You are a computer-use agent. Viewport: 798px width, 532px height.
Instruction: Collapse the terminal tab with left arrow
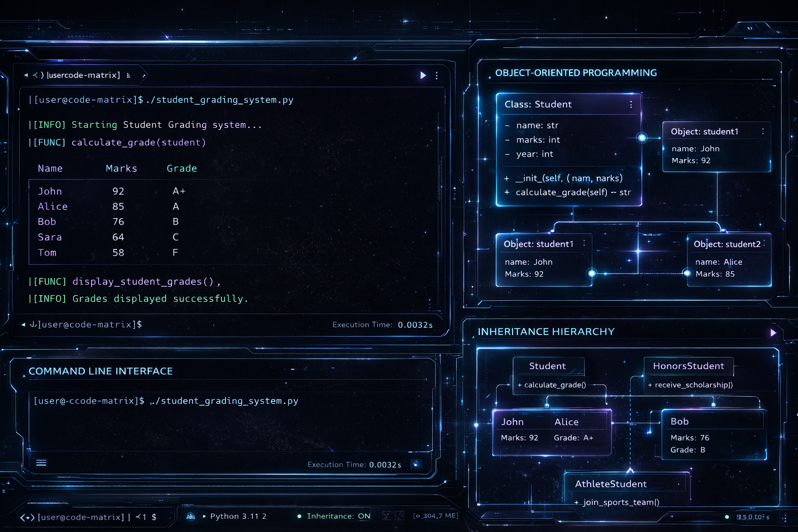[25, 75]
